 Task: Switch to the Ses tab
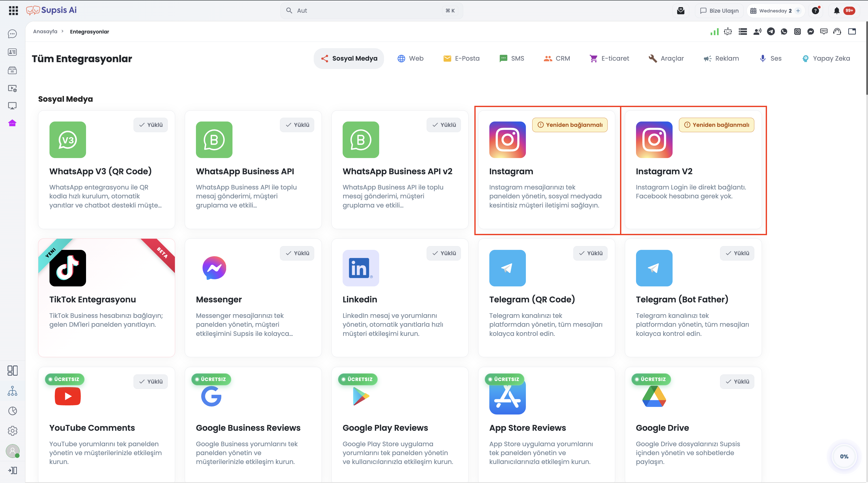point(770,58)
